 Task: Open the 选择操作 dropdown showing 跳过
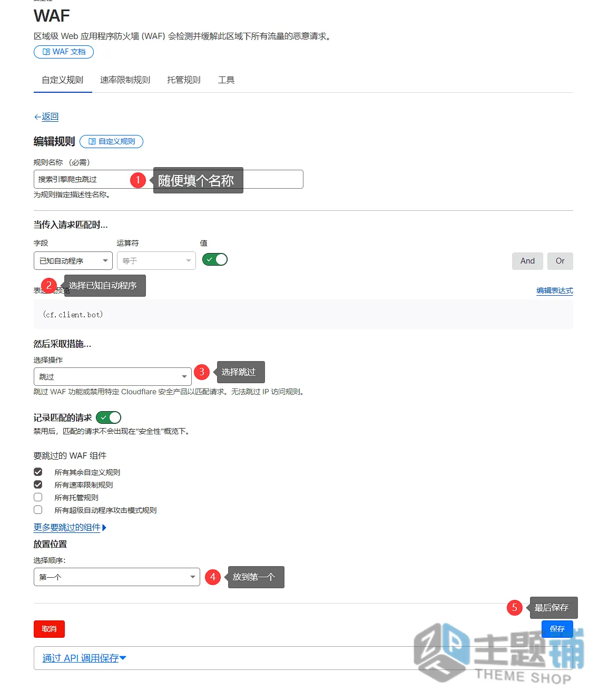(113, 377)
